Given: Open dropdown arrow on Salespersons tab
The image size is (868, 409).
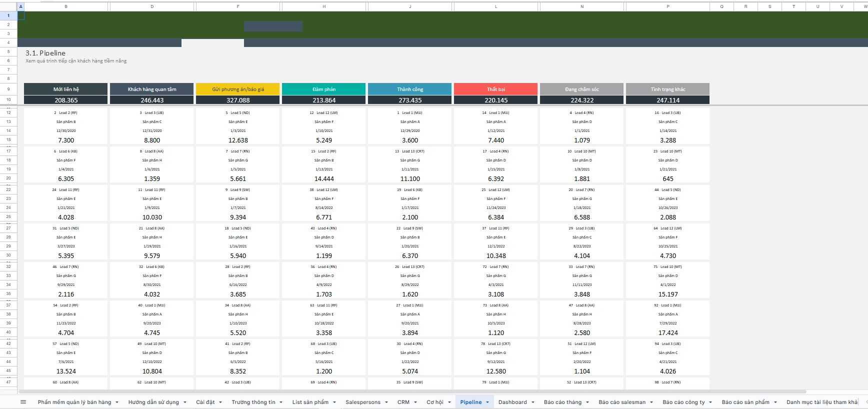Looking at the screenshot, I should click(x=386, y=402).
